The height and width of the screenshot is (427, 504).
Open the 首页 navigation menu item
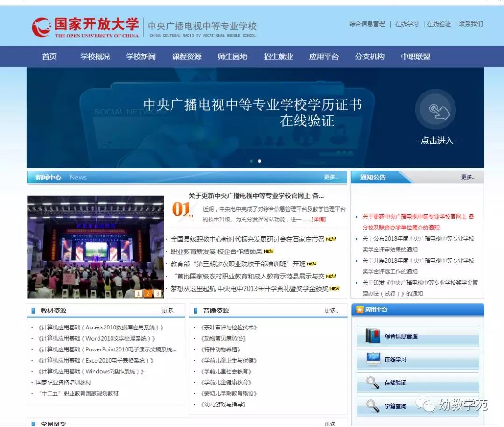(x=49, y=57)
